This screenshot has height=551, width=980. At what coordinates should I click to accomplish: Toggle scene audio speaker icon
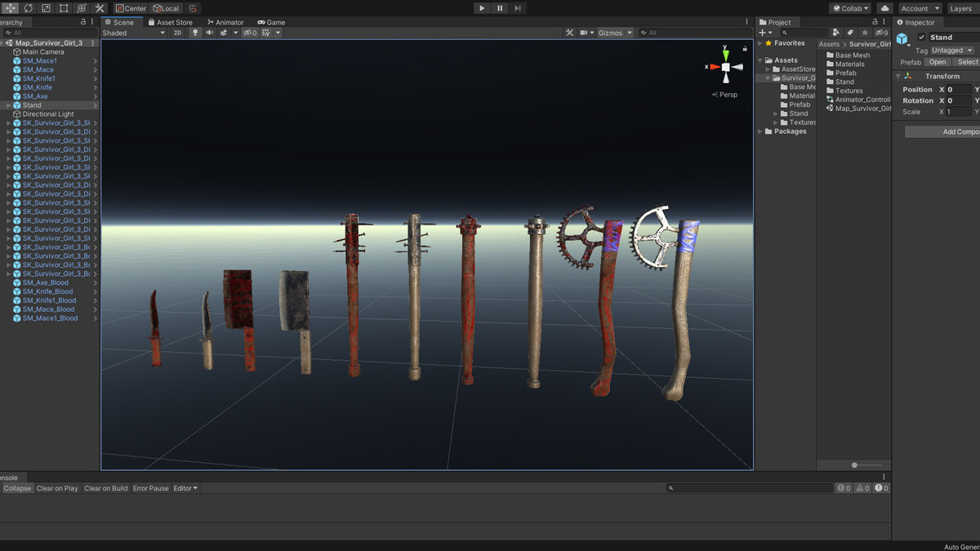(x=209, y=33)
